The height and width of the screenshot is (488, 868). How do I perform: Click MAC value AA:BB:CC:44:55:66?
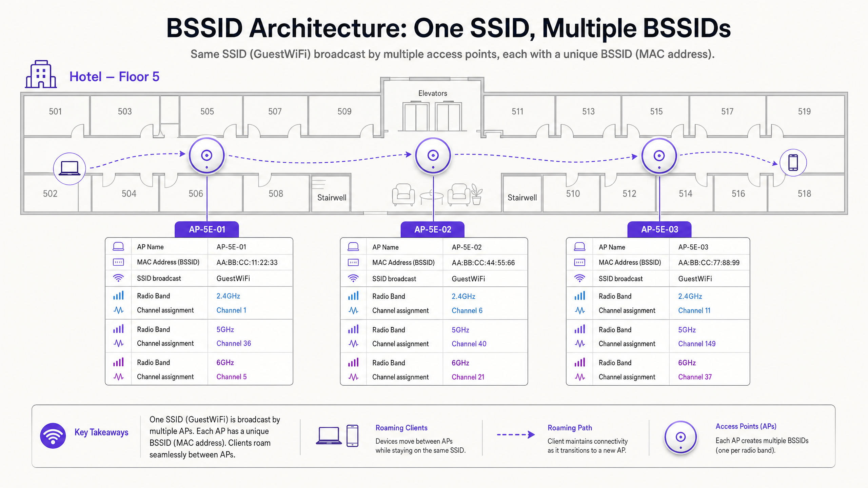(483, 263)
